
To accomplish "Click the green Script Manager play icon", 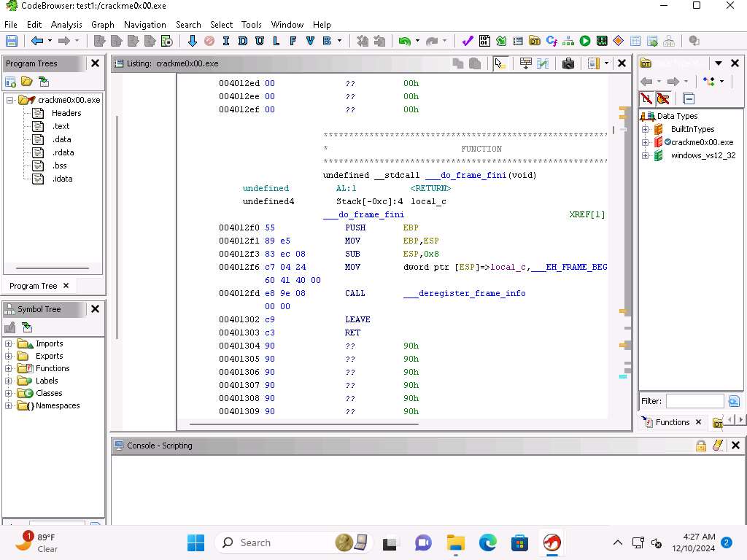I will (x=585, y=42).
